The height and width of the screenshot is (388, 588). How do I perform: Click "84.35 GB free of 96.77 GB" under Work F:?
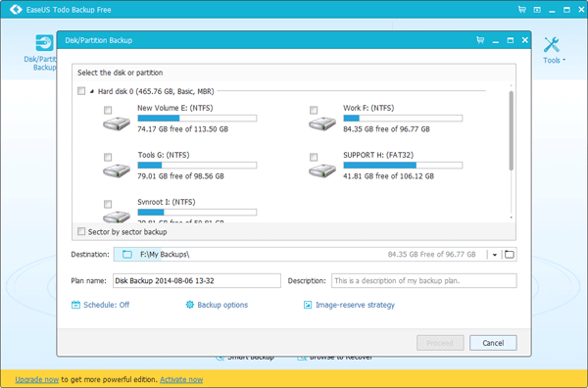point(386,129)
